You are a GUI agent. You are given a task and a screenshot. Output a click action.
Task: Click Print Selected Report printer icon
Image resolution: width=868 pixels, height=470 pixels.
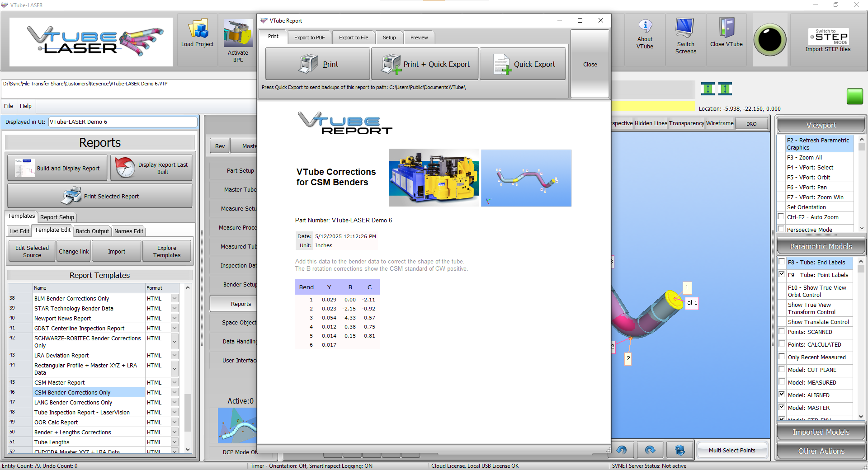pyautogui.click(x=71, y=196)
